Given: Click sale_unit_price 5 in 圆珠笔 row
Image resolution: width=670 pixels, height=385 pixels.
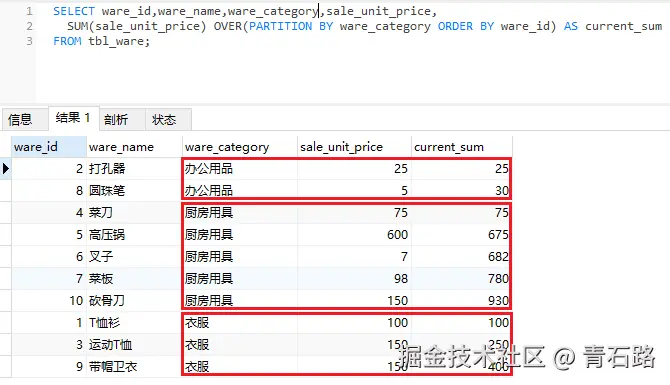Looking at the screenshot, I should coord(404,191).
